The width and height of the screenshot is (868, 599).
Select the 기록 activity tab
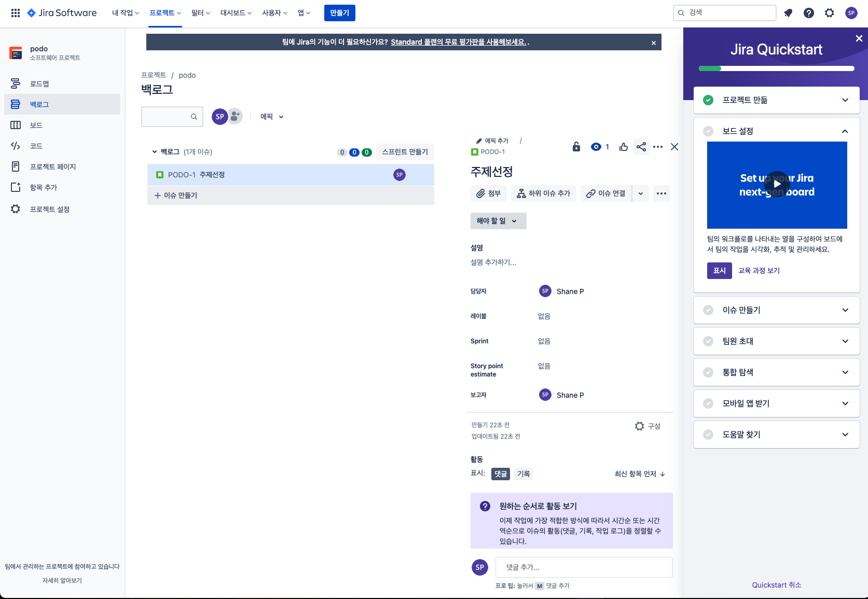523,474
